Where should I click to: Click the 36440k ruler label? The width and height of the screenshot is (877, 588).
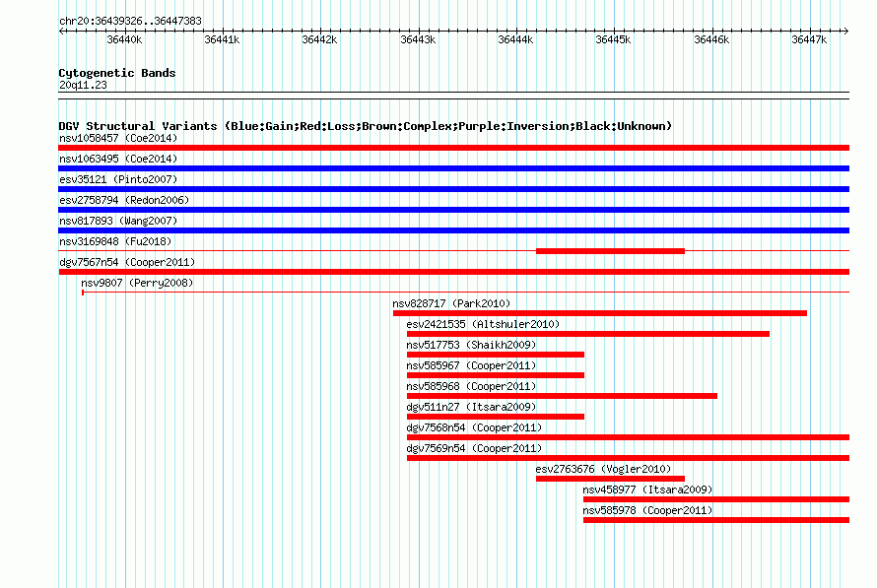pyautogui.click(x=124, y=39)
